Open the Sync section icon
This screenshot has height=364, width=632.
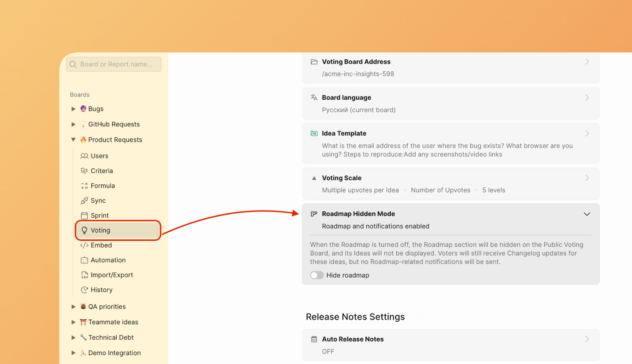click(85, 200)
